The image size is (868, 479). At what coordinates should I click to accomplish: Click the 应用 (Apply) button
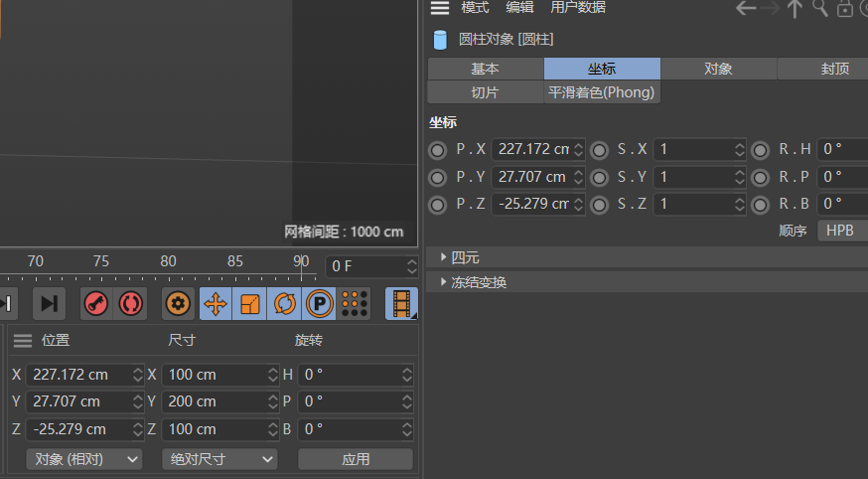[356, 459]
